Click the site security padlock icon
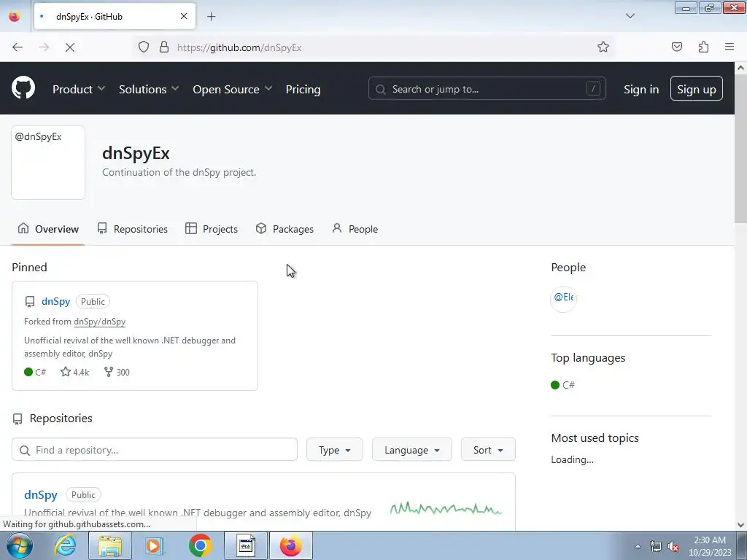This screenshot has width=747, height=560. click(x=164, y=47)
